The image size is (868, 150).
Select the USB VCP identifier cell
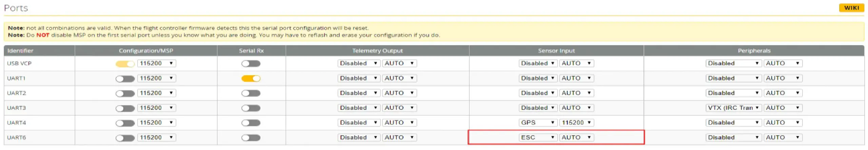pos(39,63)
